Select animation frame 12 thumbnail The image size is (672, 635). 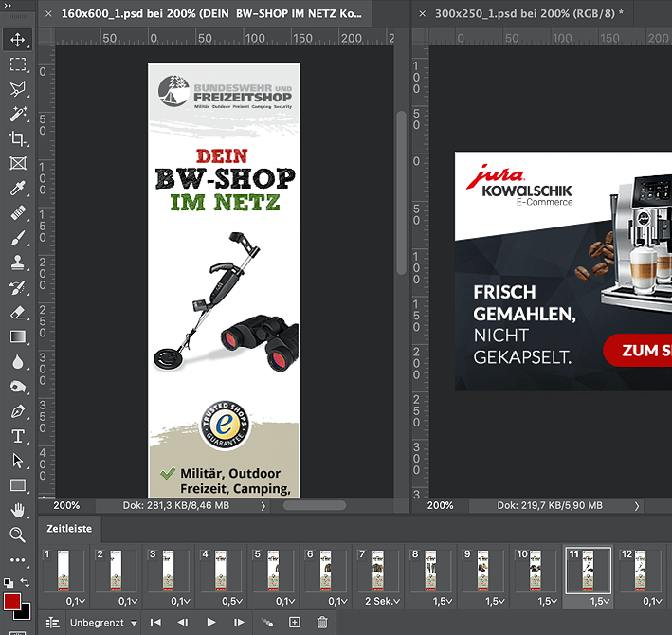coord(641,571)
